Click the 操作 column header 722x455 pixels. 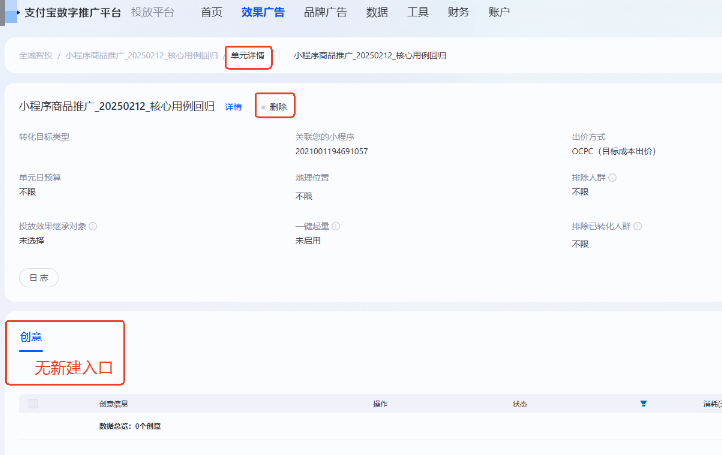coord(380,404)
